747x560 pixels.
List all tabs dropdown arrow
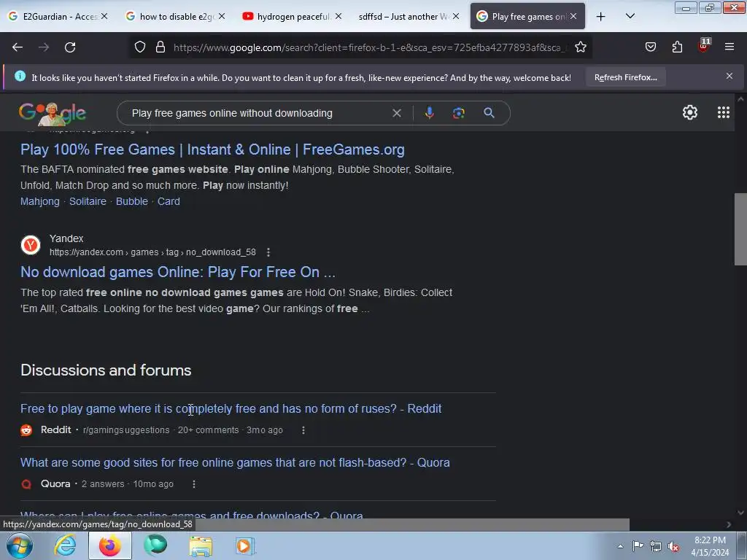coord(630,16)
